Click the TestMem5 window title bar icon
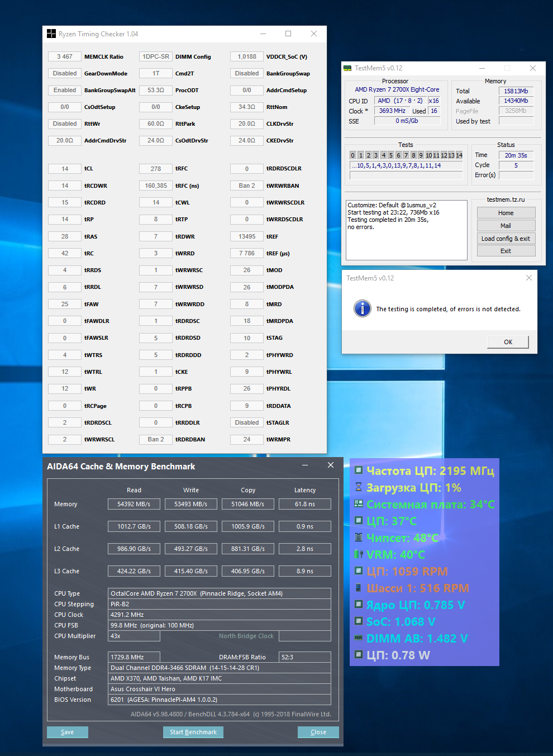553x756 pixels. pos(347,68)
